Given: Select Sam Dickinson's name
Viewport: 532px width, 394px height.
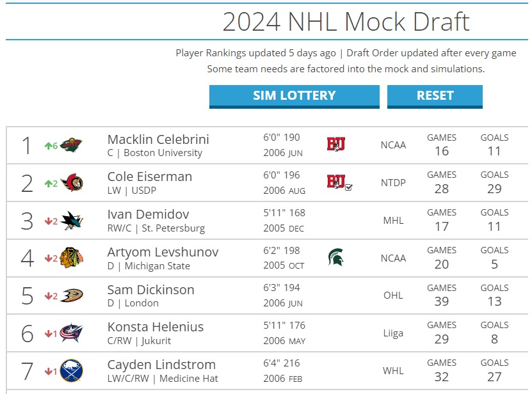Looking at the screenshot, I should pyautogui.click(x=150, y=290).
